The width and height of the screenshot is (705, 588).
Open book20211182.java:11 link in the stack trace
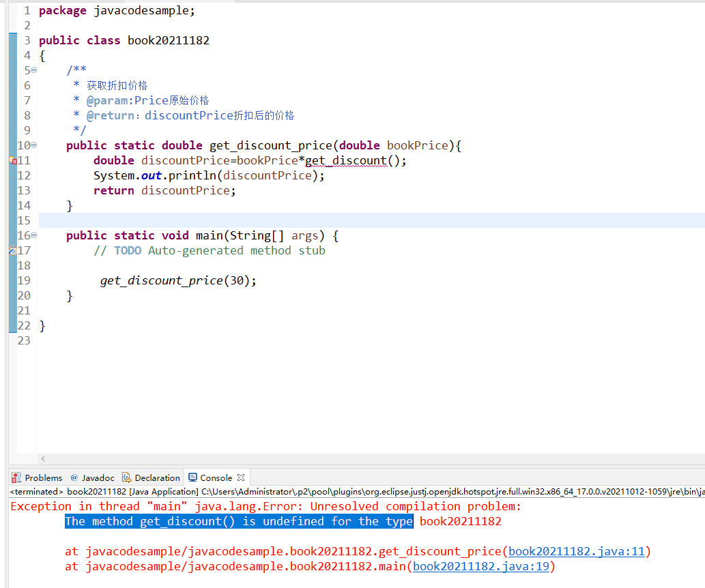click(588, 551)
